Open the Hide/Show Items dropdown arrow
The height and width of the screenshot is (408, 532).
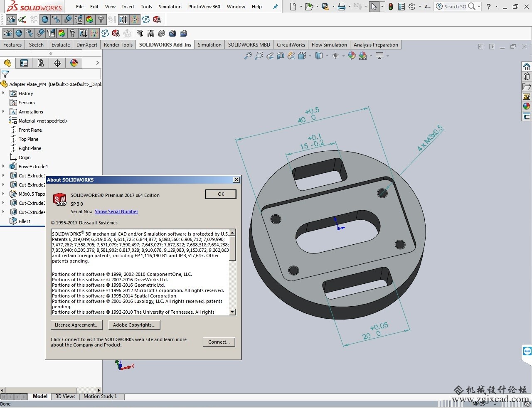coord(343,56)
